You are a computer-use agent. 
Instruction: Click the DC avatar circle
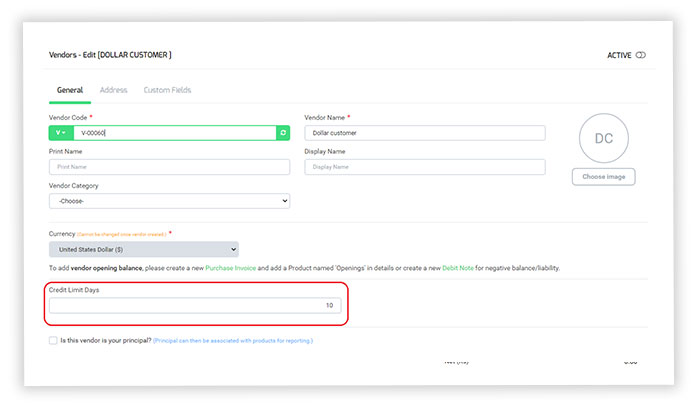[603, 138]
